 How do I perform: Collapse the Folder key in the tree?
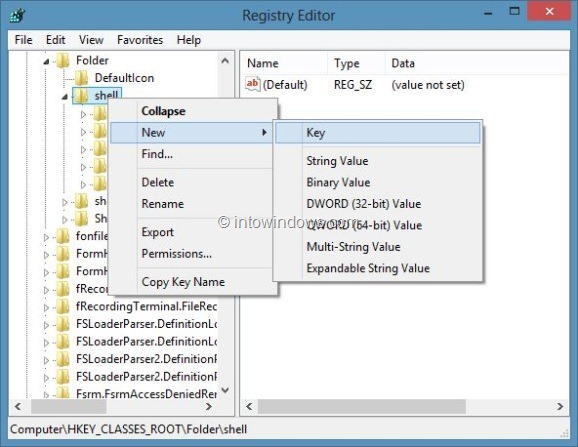click(46, 62)
